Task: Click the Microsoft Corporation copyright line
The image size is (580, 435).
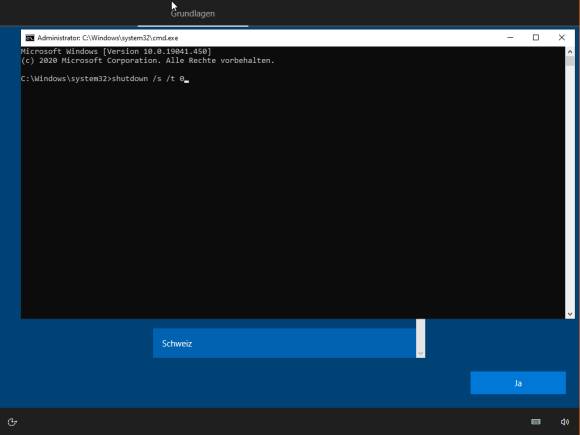Action: click(x=148, y=60)
